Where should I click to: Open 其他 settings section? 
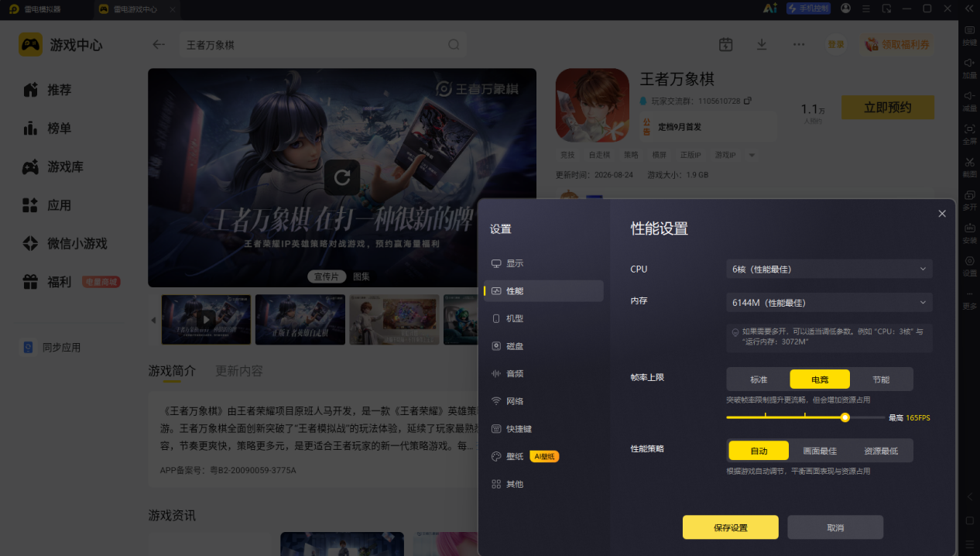[543, 484]
